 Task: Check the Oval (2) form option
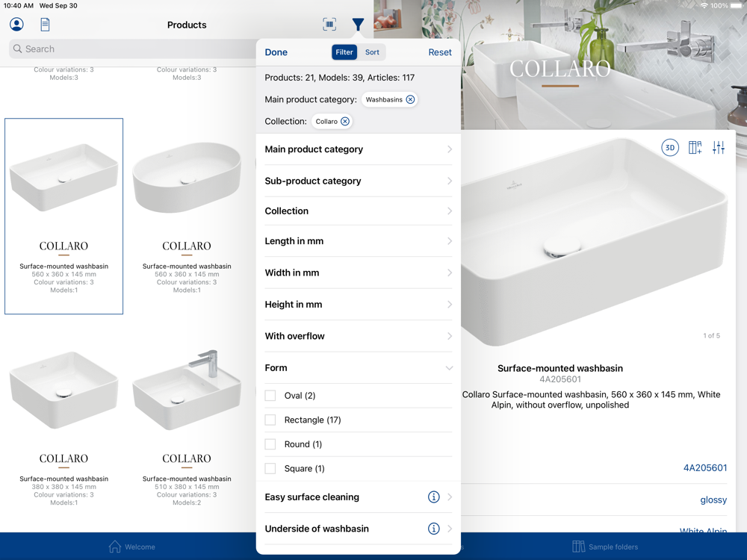tap(270, 396)
